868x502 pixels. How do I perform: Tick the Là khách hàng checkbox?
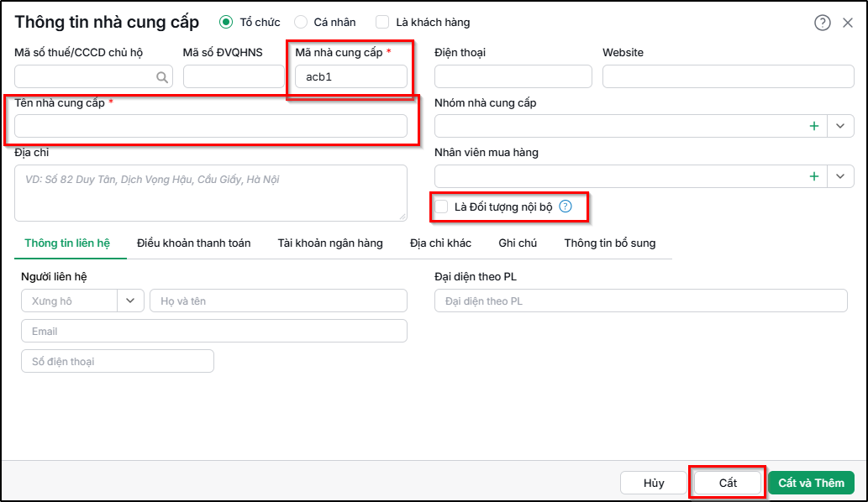pos(382,22)
